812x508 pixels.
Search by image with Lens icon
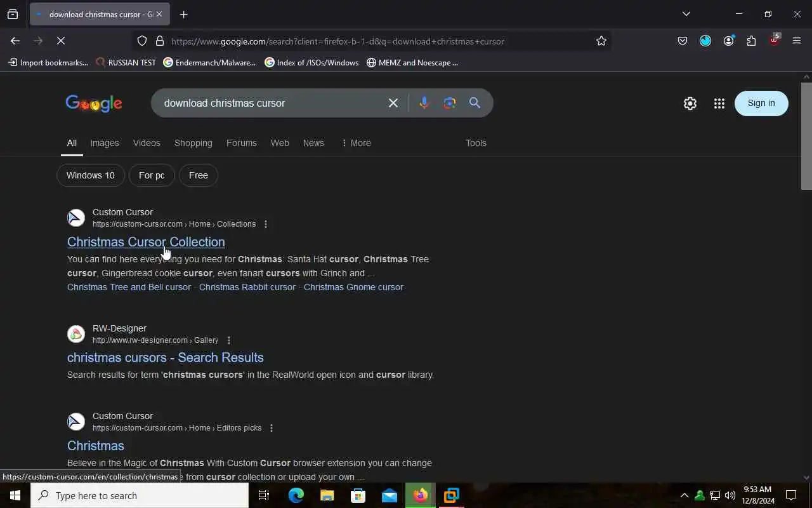coord(450,103)
